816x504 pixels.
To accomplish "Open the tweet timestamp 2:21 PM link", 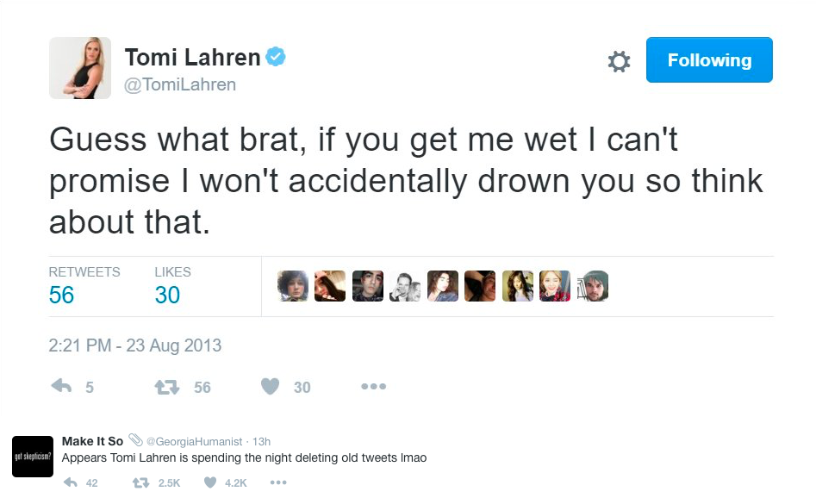I will [x=135, y=345].
